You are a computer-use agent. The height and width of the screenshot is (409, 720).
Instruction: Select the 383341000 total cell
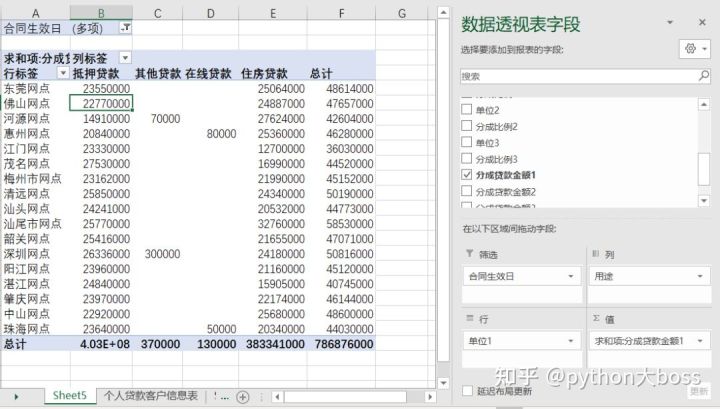(x=273, y=344)
